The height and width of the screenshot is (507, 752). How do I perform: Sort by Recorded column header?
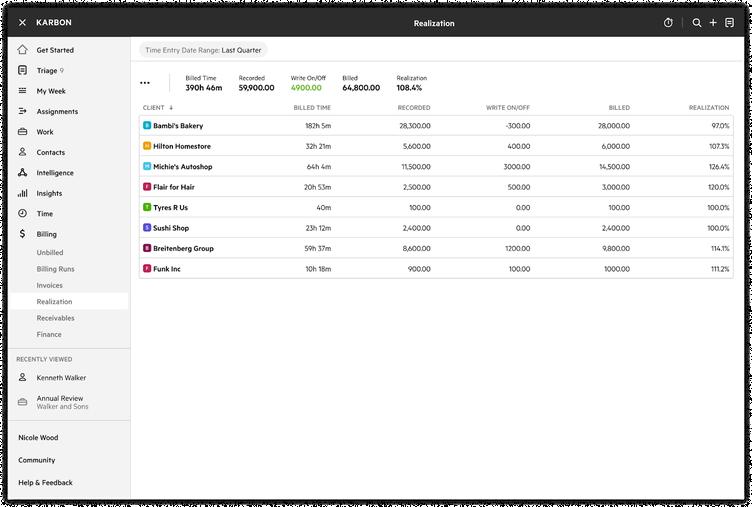[414, 107]
